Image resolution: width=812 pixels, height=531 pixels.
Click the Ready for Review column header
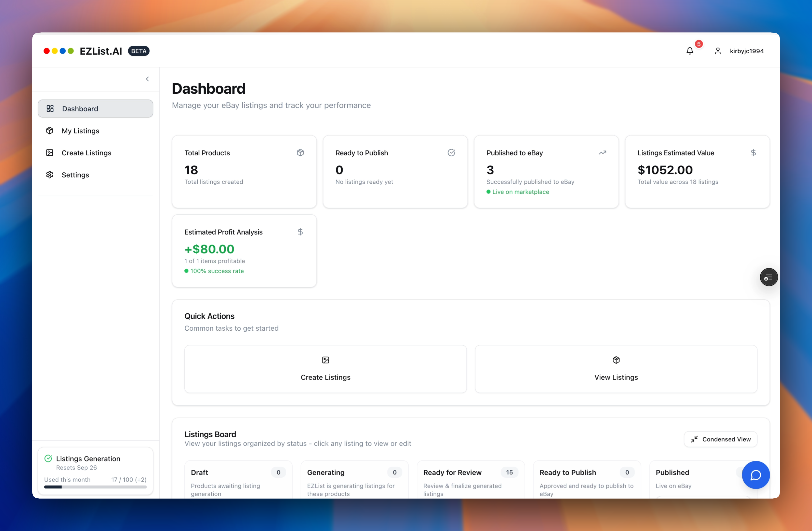pyautogui.click(x=452, y=472)
